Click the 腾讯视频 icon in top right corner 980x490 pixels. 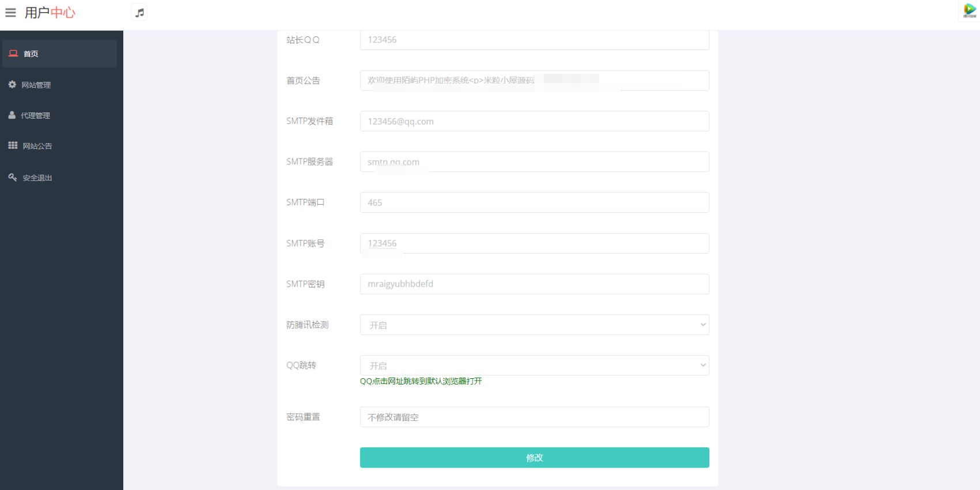coord(970,10)
